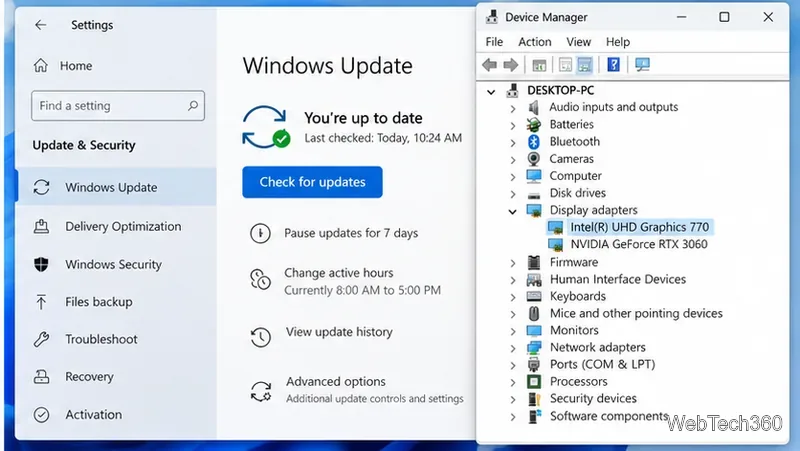Open Recovery settings page
Image resolution: width=800 pixels, height=451 pixels.
pos(89,377)
